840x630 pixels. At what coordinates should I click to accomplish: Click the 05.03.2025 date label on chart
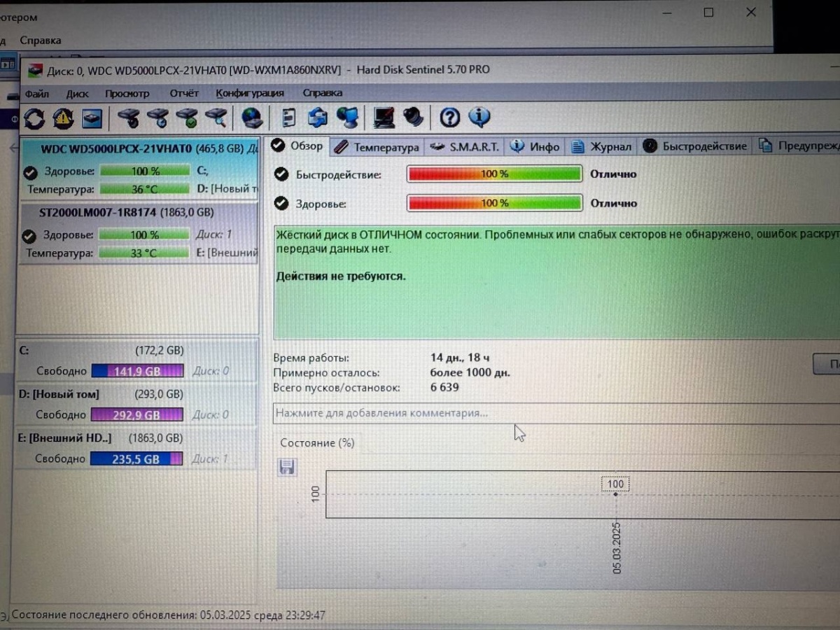pos(617,548)
